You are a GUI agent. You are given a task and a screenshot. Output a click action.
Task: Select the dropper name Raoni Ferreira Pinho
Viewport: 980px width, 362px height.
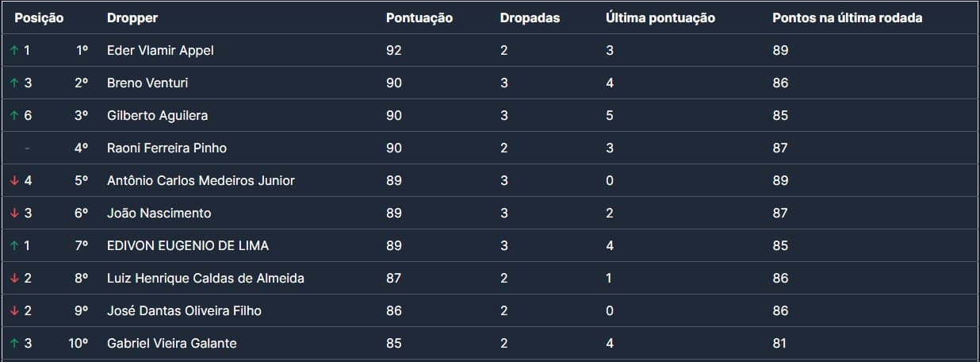pyautogui.click(x=167, y=148)
